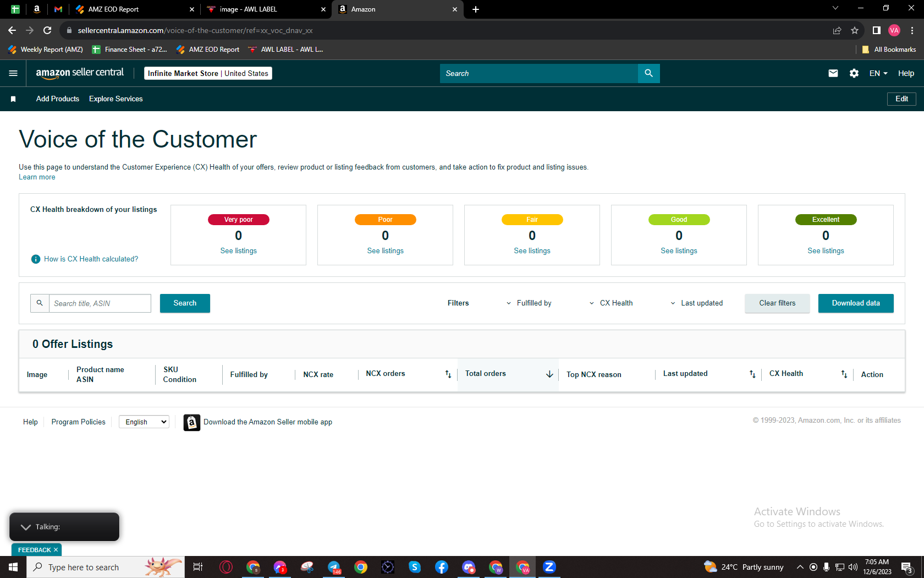
Task: Open browser three-dot menu
Action: click(912, 30)
